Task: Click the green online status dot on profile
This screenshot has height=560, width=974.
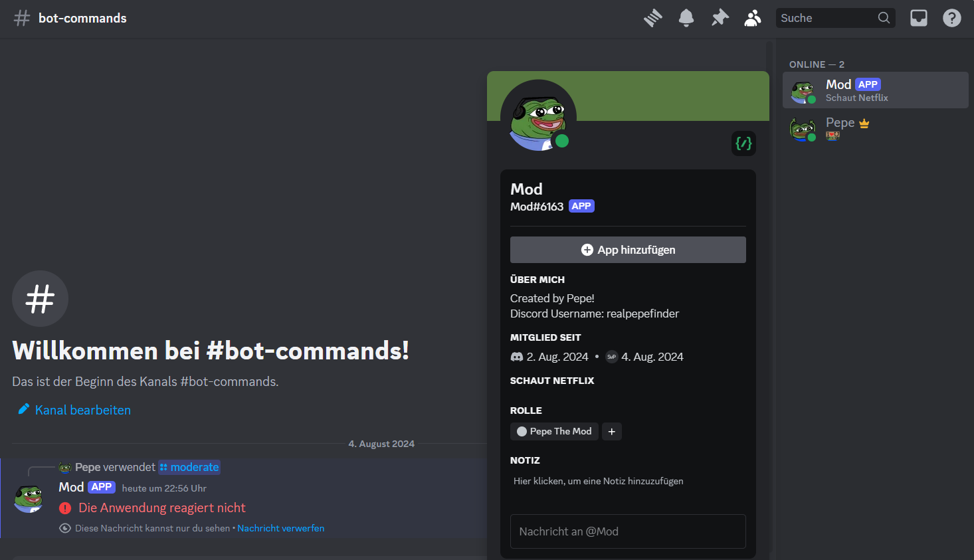Action: coord(562,141)
